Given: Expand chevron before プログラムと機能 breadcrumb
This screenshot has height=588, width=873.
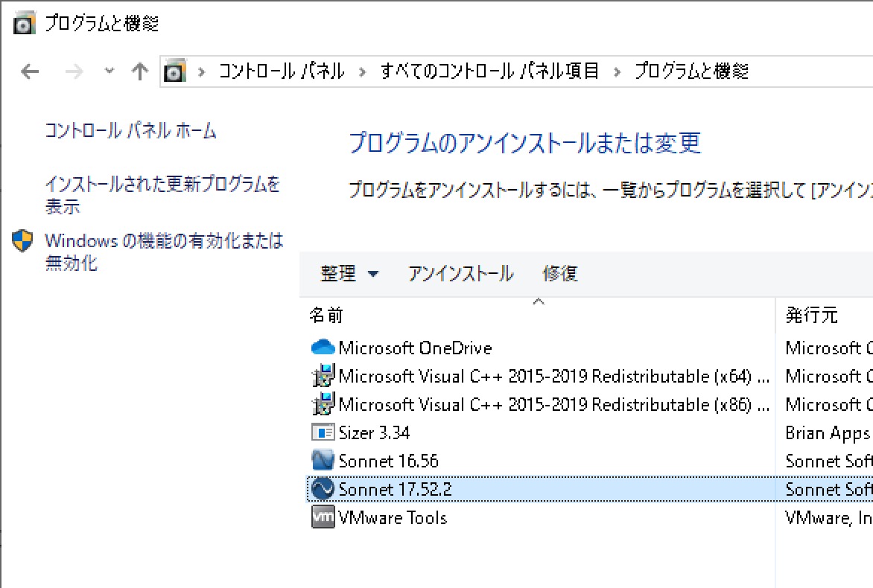Looking at the screenshot, I should click(x=617, y=71).
